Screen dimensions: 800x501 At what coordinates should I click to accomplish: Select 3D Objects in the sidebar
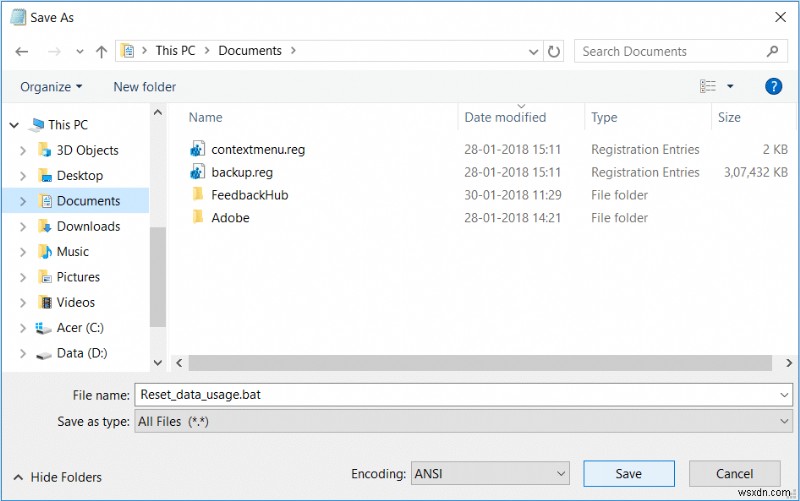click(87, 151)
